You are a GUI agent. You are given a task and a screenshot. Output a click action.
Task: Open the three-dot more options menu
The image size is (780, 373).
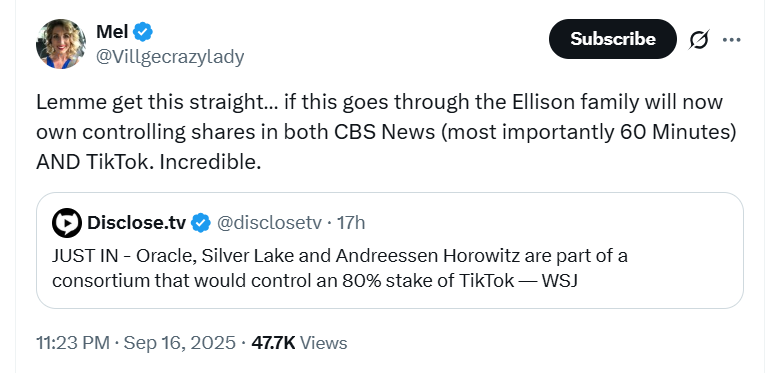(x=731, y=39)
